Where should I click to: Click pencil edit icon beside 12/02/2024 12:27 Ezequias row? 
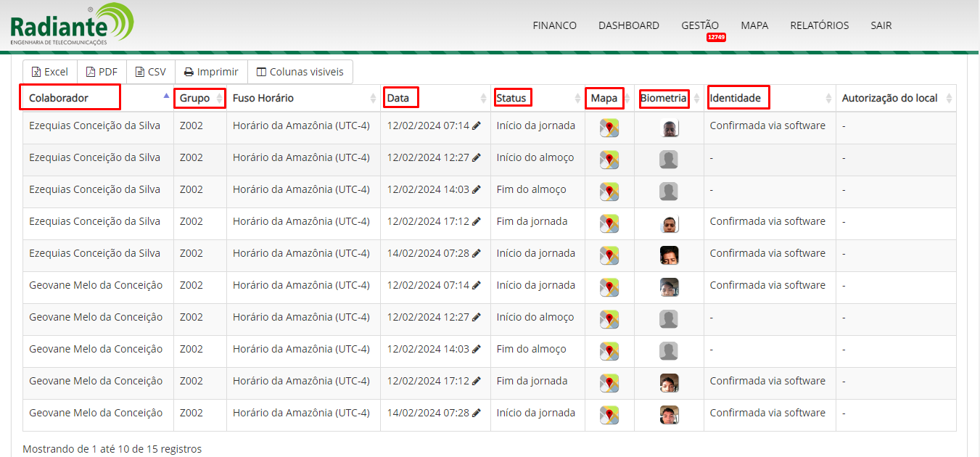(477, 157)
